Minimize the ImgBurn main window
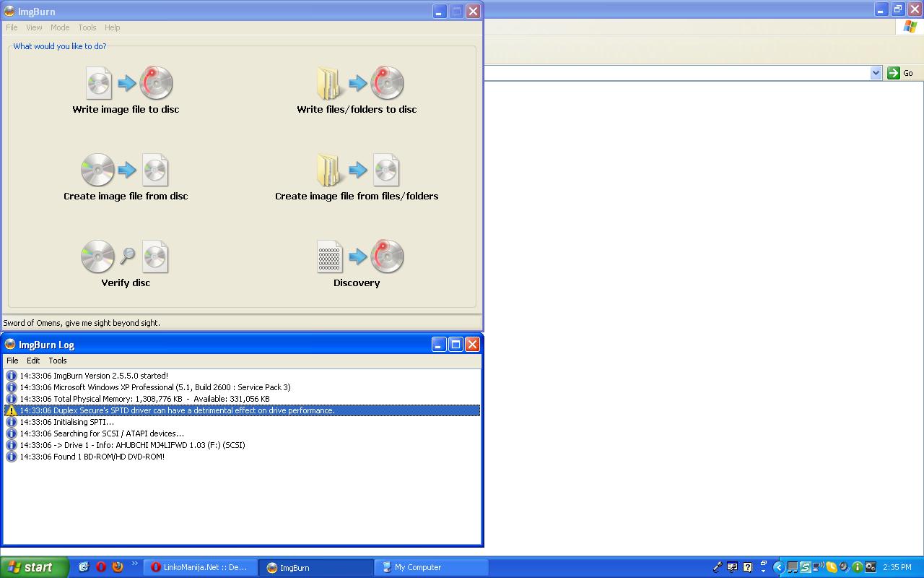Viewport: 924px width, 578px height. coord(440,11)
